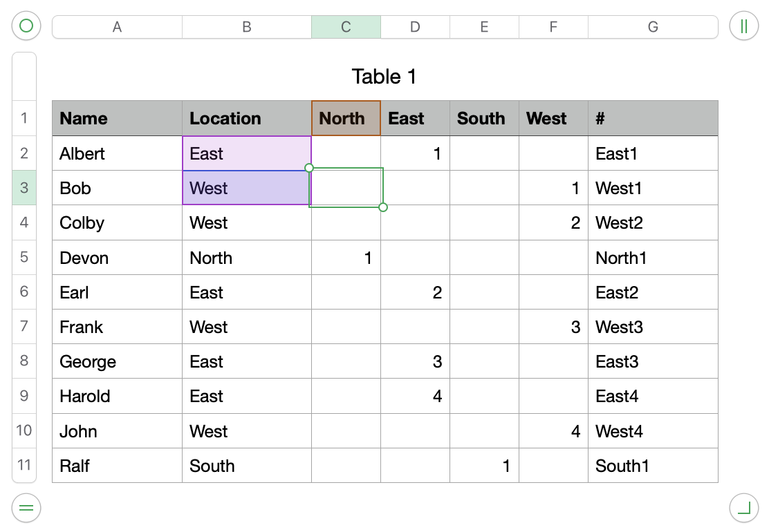
Task: Select the Location header cell
Action: tap(246, 118)
